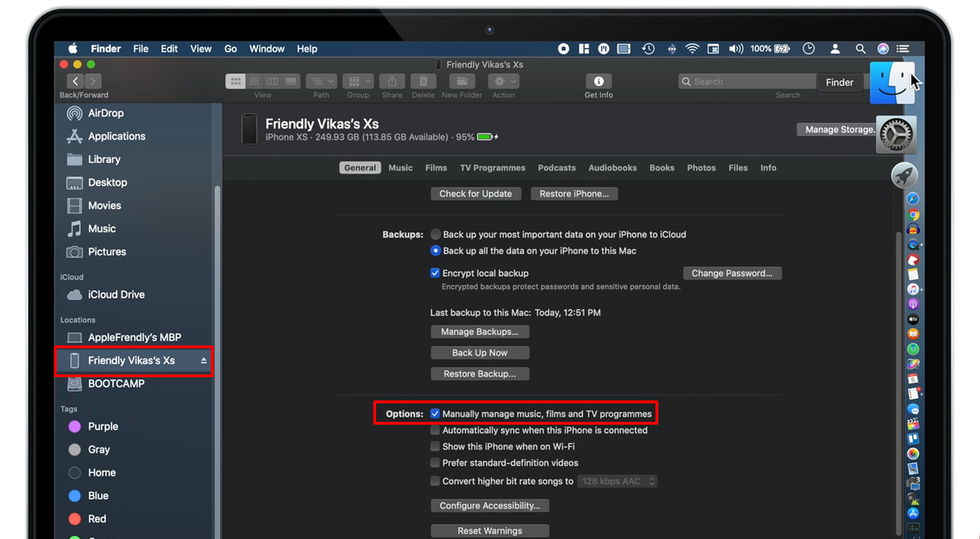This screenshot has height=539, width=980.
Task: Enable Prefer standard-definition videos
Action: click(435, 462)
